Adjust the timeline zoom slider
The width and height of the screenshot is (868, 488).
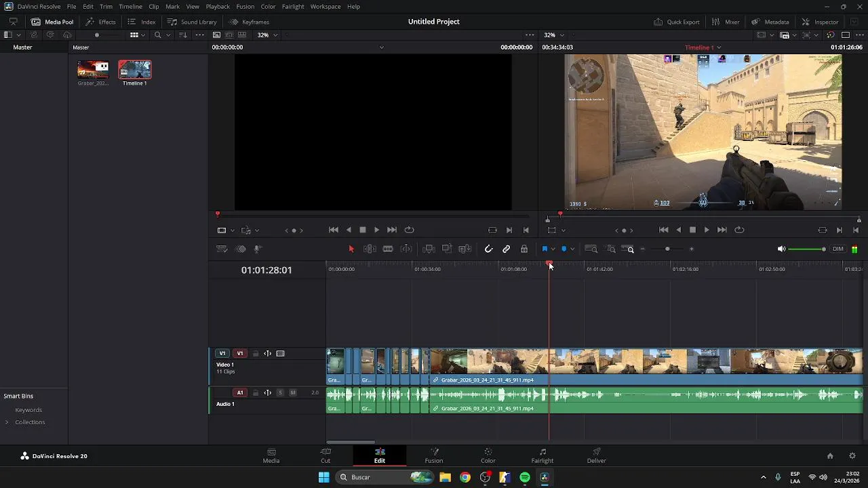(667, 249)
